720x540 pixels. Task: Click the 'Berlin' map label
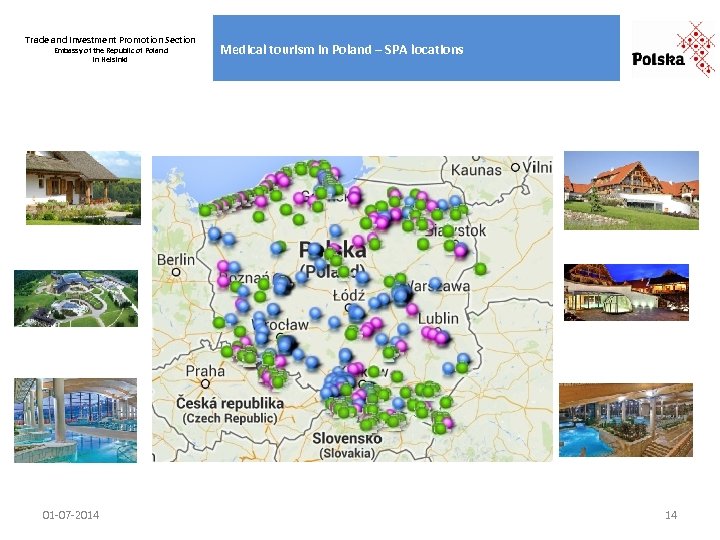(x=176, y=260)
